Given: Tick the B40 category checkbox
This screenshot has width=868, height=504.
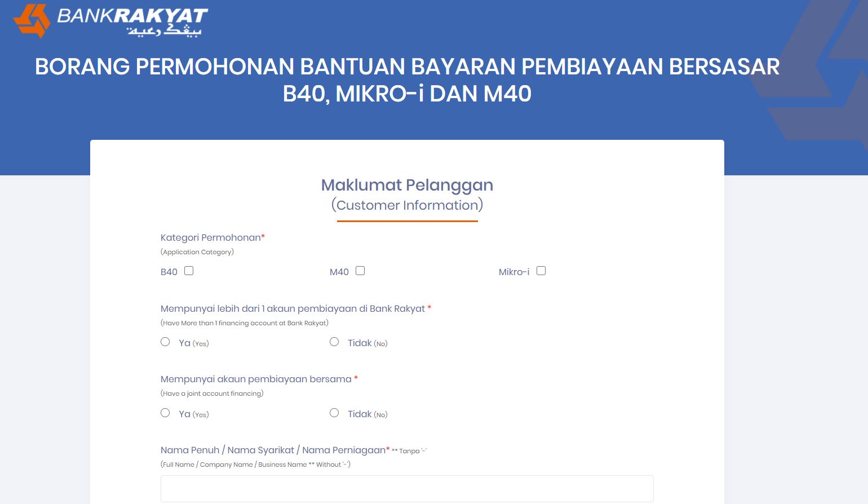Looking at the screenshot, I should (189, 271).
